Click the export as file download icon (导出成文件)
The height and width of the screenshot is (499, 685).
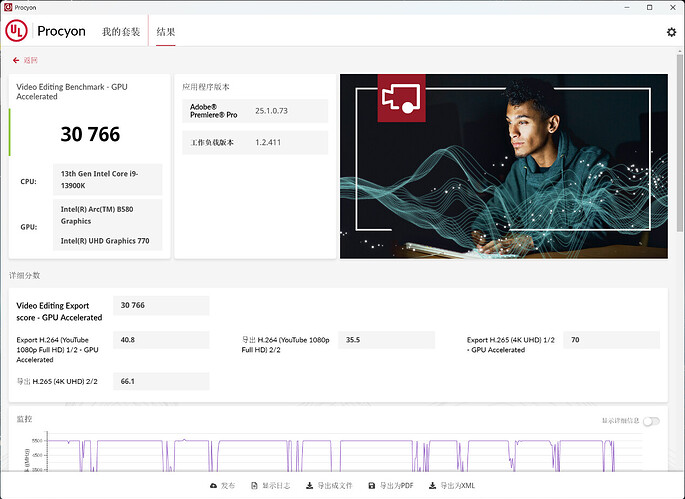click(310, 486)
